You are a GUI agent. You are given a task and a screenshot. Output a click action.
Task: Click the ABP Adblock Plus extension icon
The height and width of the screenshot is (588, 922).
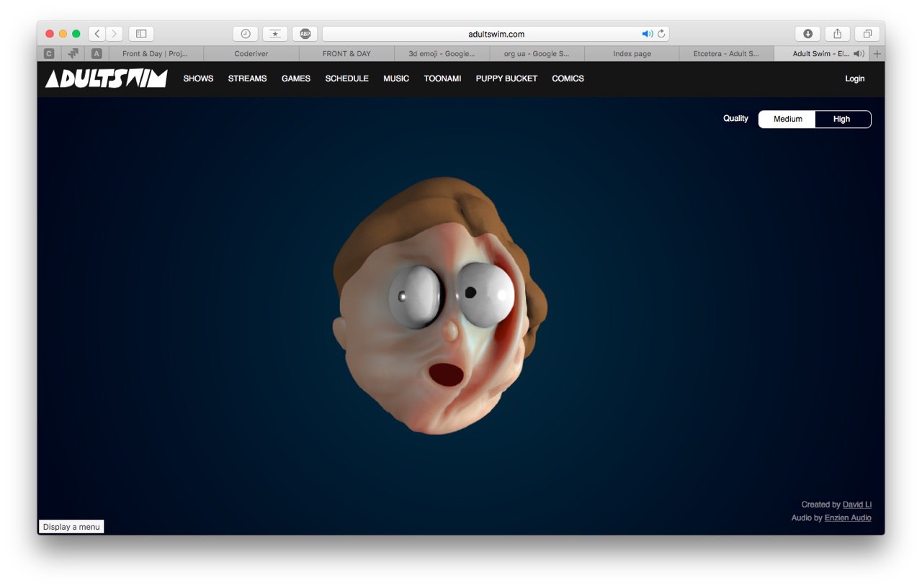pyautogui.click(x=305, y=34)
